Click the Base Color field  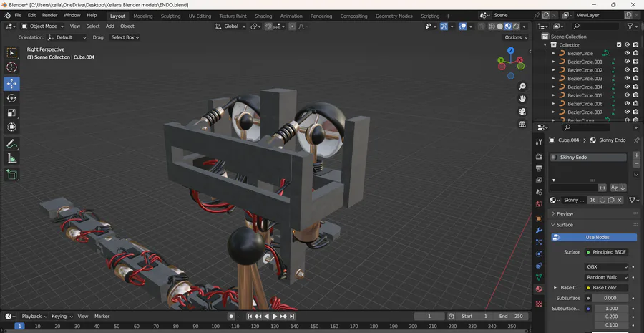pyautogui.click(x=606, y=288)
